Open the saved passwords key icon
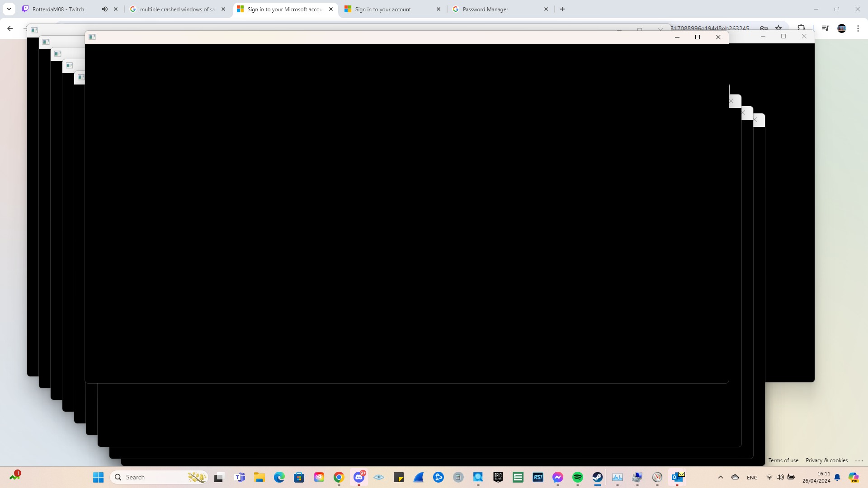 point(764,28)
